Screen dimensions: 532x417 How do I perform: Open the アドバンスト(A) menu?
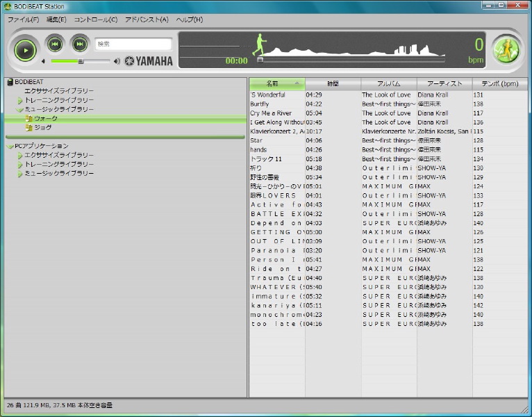[147, 19]
